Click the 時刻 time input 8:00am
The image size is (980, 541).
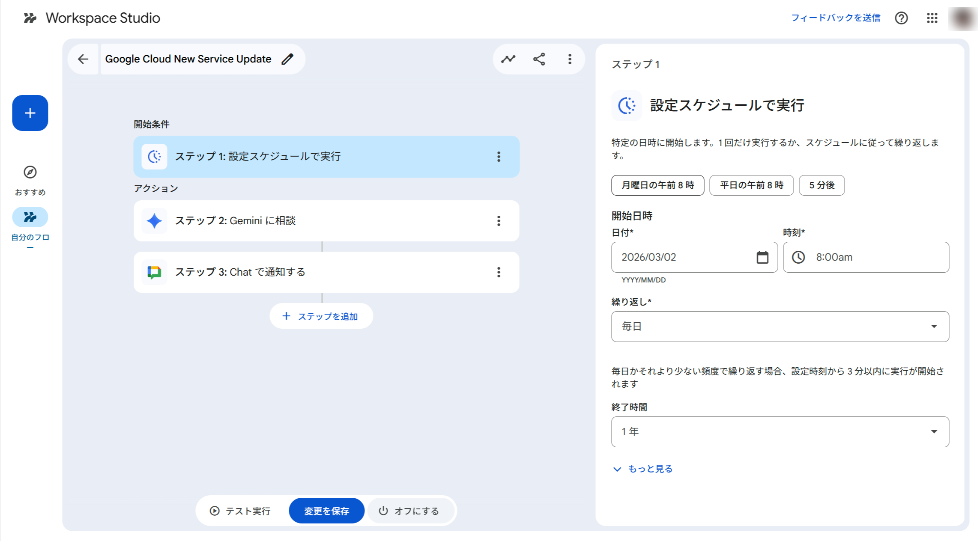(x=866, y=257)
